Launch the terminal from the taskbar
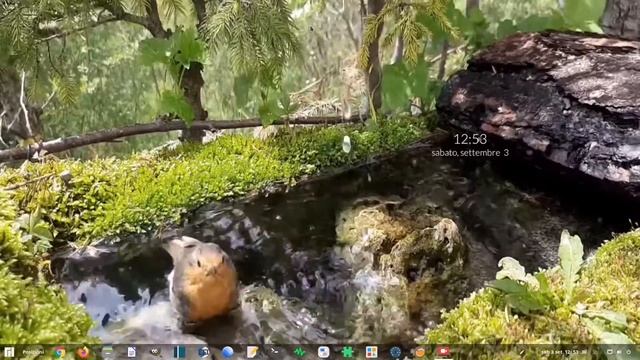Screen dimensions: 640x360 pos(276,351)
